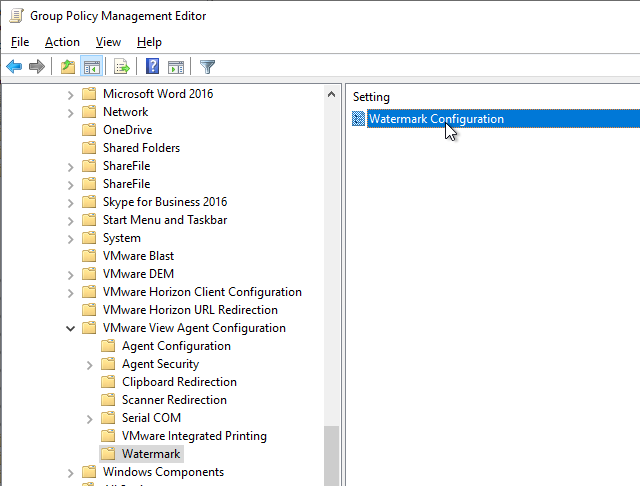Viewport: 640px width, 486px height.
Task: Click the Watermark Configuration policy setting icon
Action: click(x=358, y=119)
